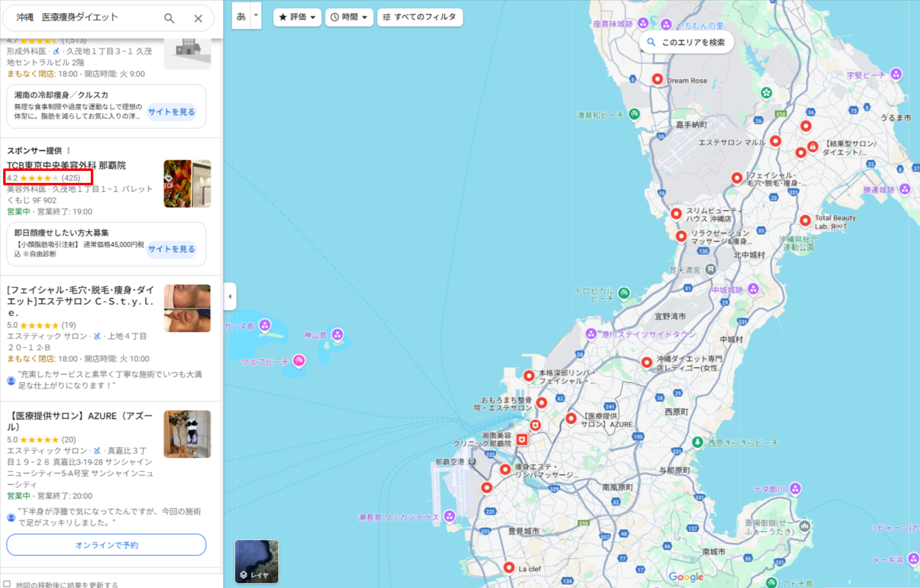This screenshot has width=920, height=588.
Task: Click 沖縄ダイエット専門店レディーゴー map pin
Action: [x=646, y=362]
